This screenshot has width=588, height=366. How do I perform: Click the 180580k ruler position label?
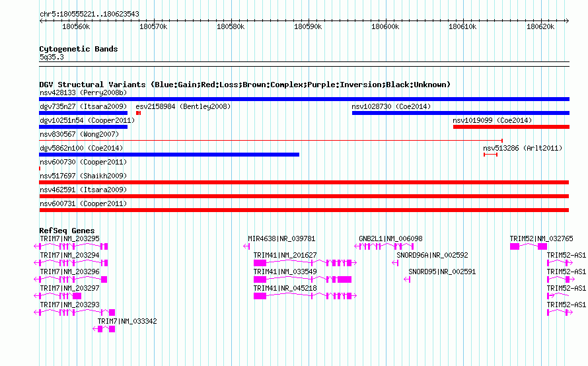pyautogui.click(x=231, y=26)
